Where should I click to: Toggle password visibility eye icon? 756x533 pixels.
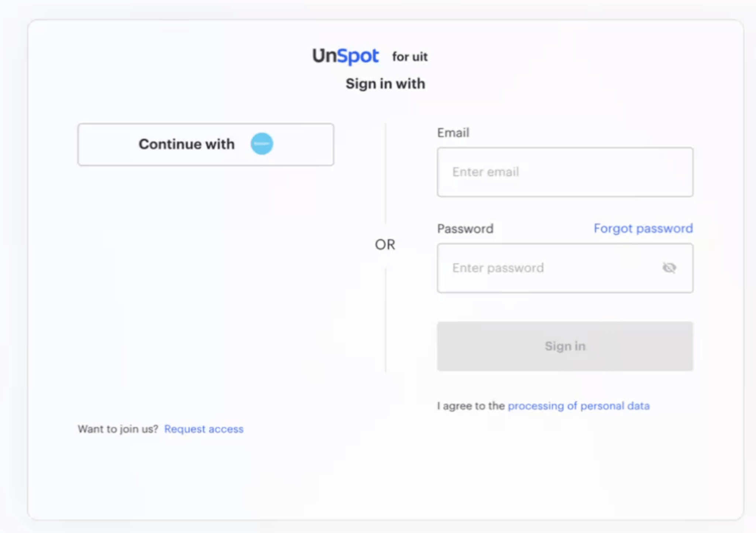[x=669, y=268]
